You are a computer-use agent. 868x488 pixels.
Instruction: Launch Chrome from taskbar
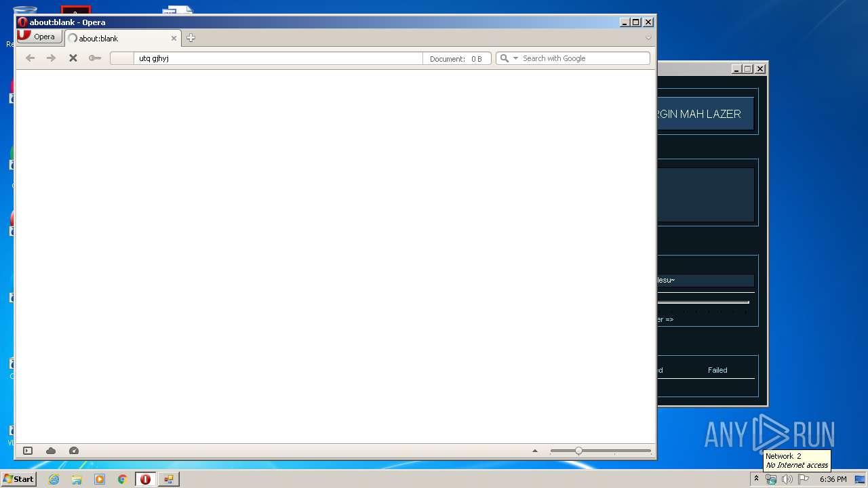click(123, 479)
